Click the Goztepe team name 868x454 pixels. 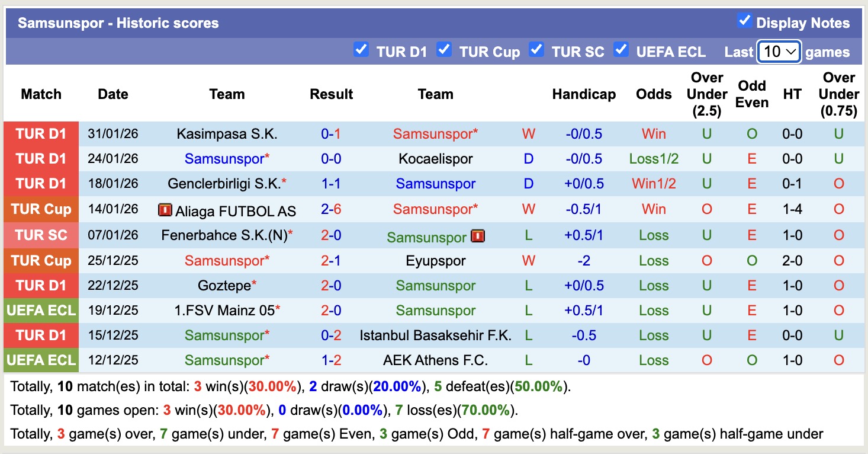point(224,286)
